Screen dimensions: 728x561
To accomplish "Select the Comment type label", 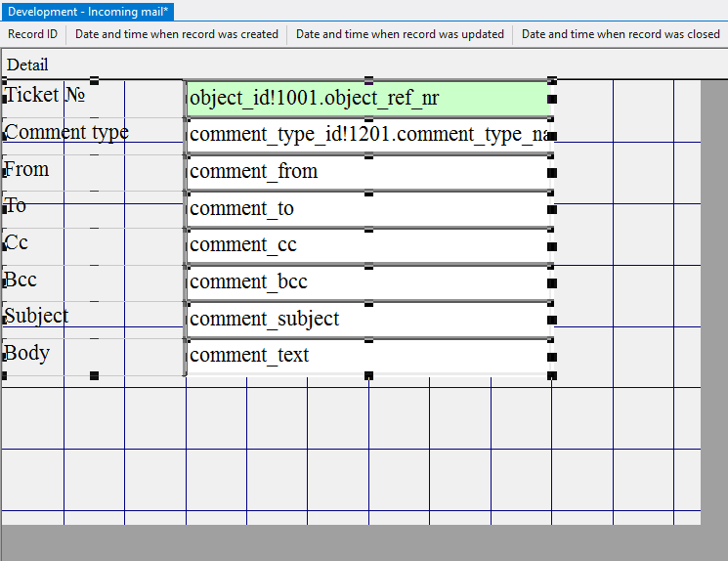I will point(66,132).
